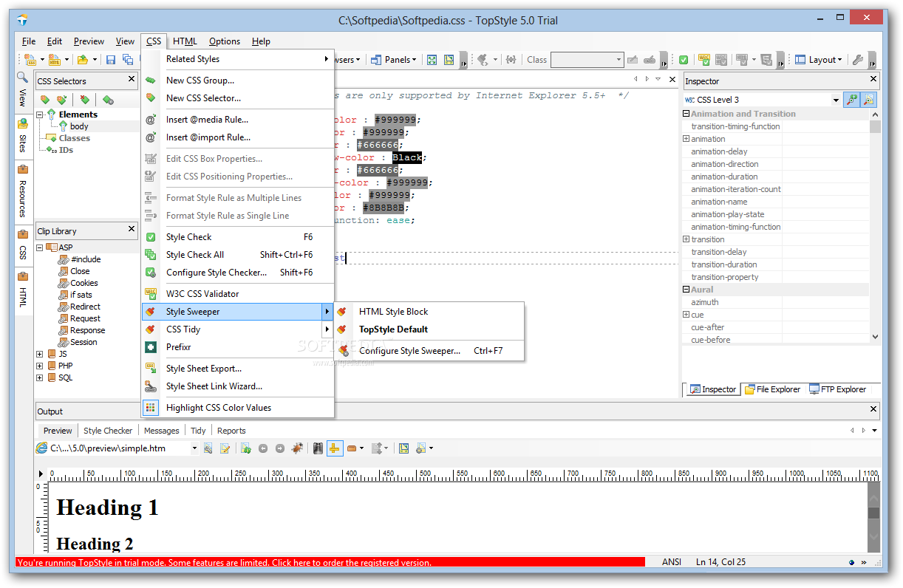The width and height of the screenshot is (903, 588).
Task: Click the preview pane vertical scrollbar thumb
Action: pyautogui.click(x=873, y=513)
